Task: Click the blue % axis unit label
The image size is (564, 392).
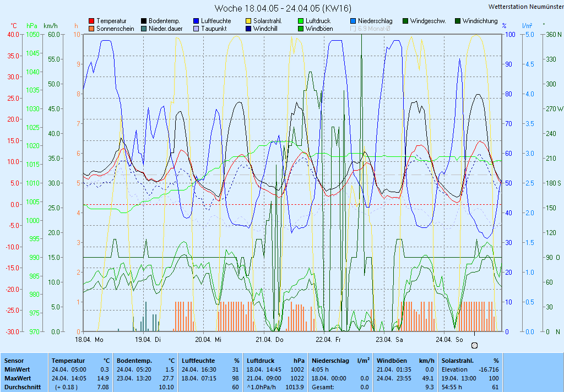Action: click(504, 26)
